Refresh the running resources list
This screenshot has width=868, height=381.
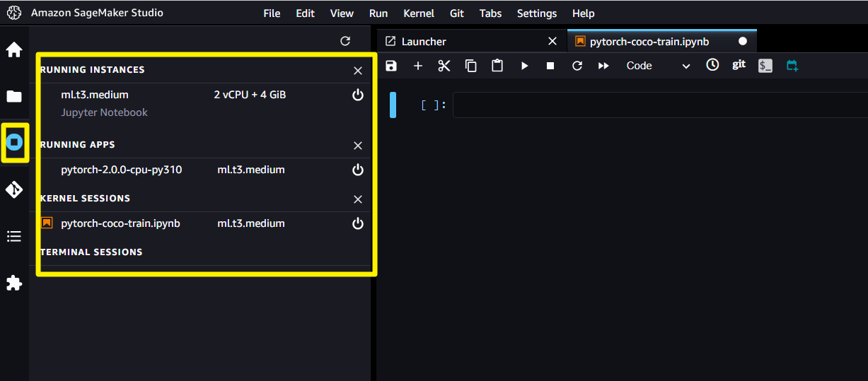[345, 41]
